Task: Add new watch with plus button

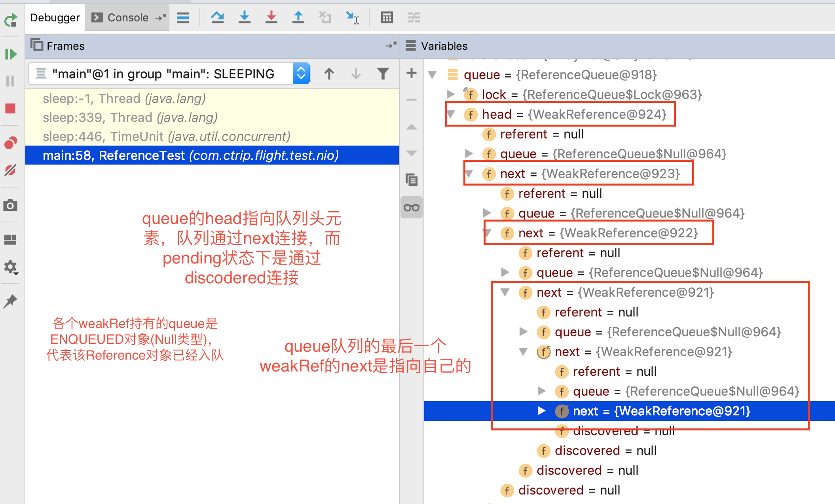Action: 412,73
